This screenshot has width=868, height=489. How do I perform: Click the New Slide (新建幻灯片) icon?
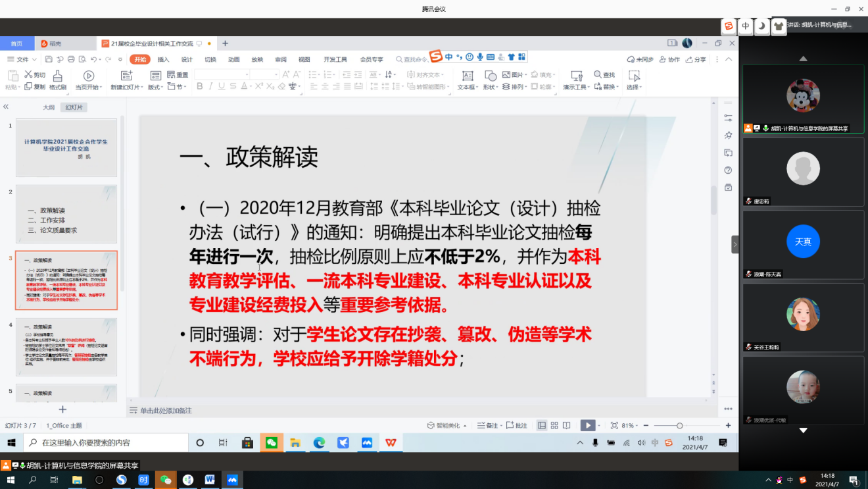point(124,76)
